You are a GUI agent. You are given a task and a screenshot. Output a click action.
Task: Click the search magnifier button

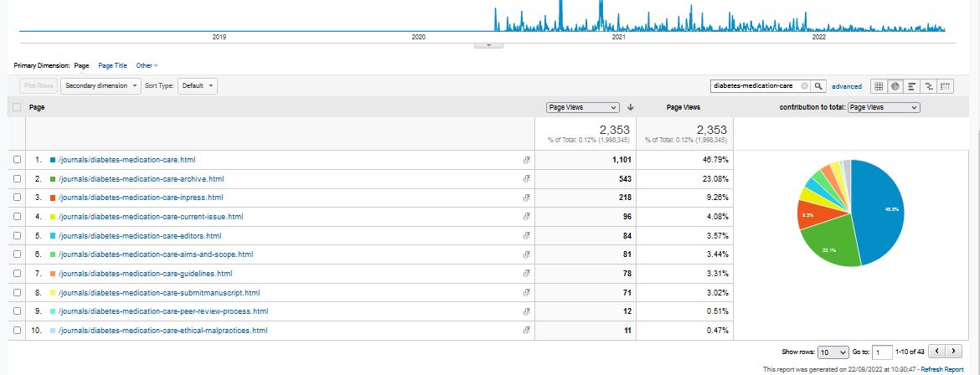818,86
